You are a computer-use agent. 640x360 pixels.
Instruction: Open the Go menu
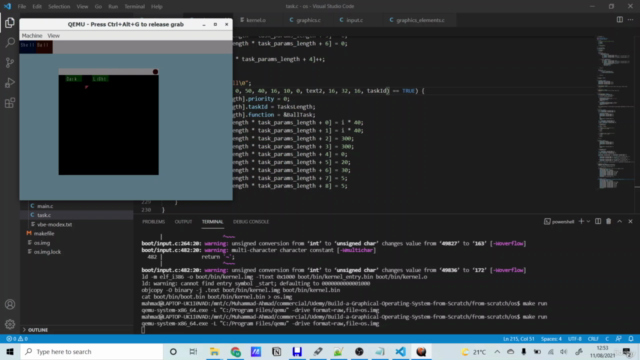click(x=98, y=7)
